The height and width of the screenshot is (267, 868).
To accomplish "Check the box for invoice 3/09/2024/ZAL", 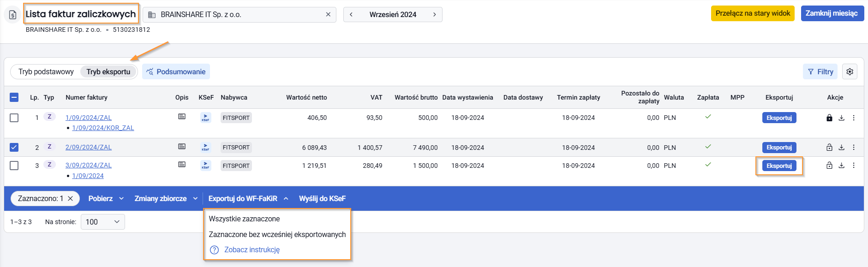I will 14,166.
